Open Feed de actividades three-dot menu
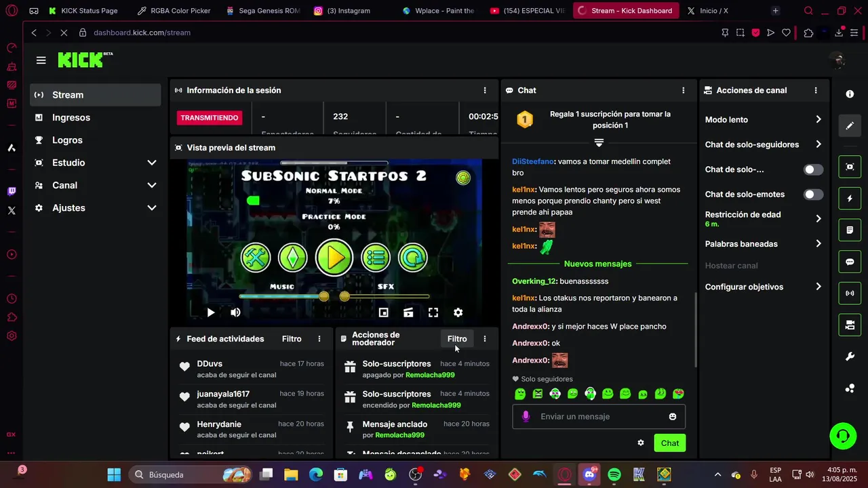 tap(319, 339)
